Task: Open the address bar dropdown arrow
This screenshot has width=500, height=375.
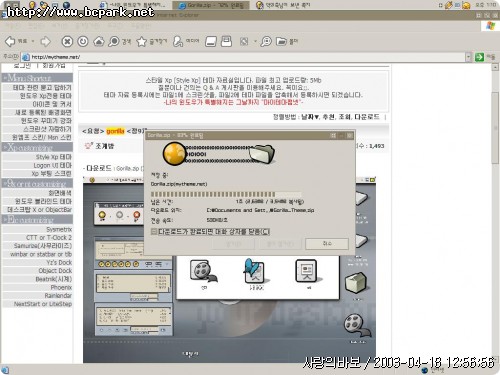Action: pyautogui.click(x=468, y=57)
